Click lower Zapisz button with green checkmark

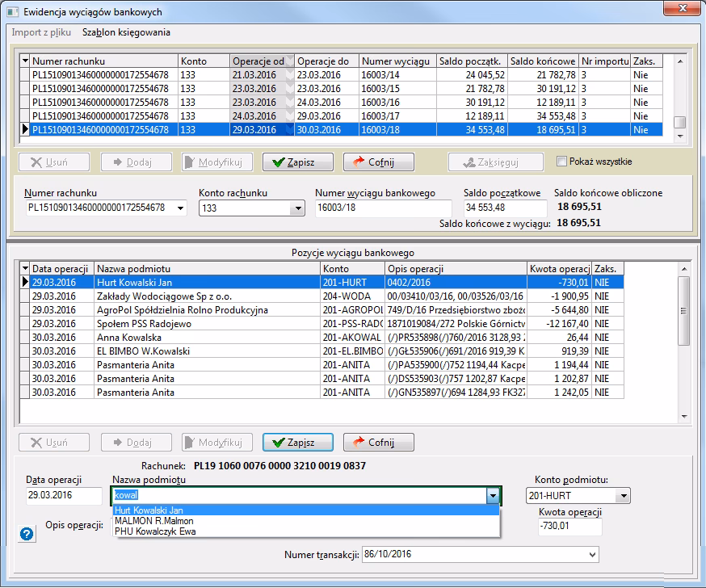click(x=297, y=443)
